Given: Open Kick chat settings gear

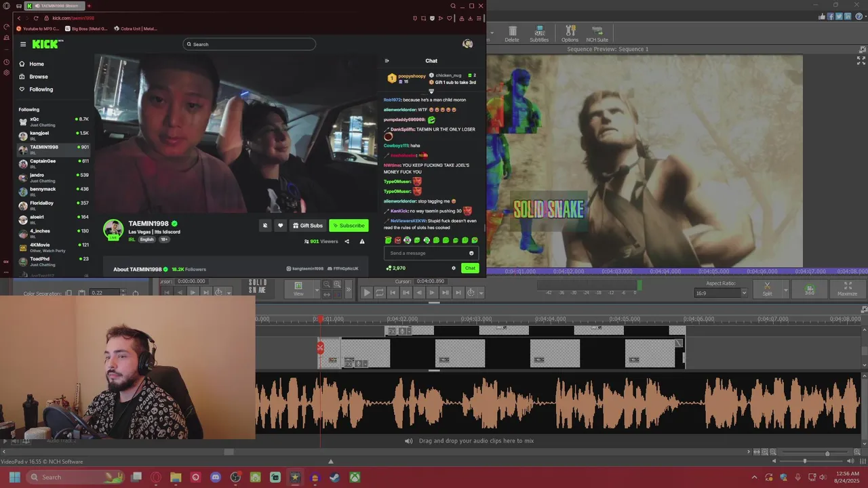Looking at the screenshot, I should pyautogui.click(x=454, y=268).
